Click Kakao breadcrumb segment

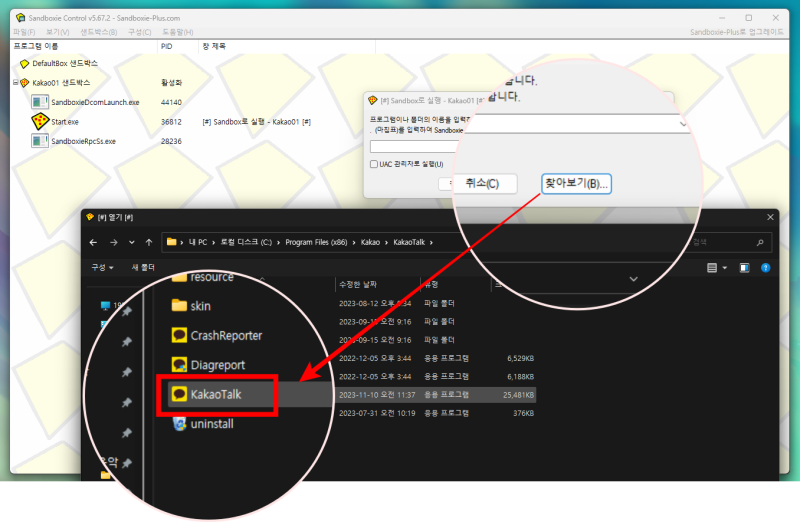coord(370,242)
